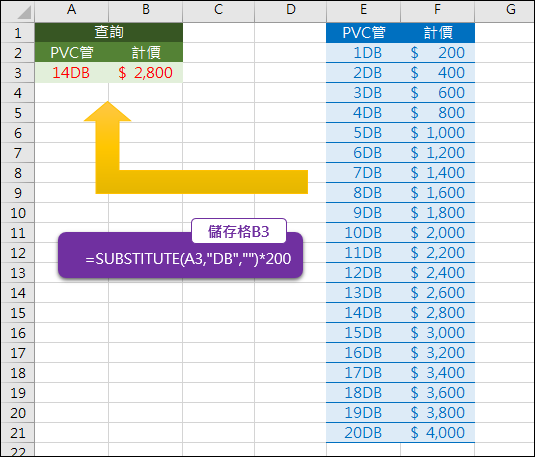Click price cell $ 4,000
This screenshot has width=535, height=457.
coord(437,433)
